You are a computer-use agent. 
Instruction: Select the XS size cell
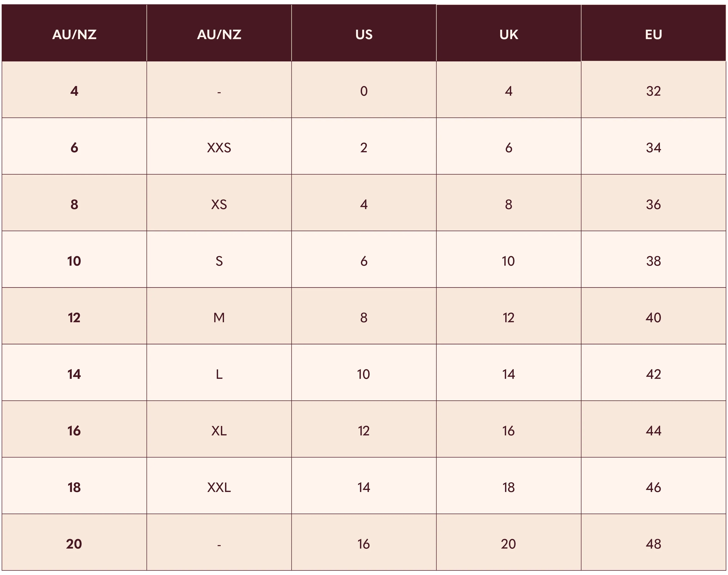pos(219,204)
